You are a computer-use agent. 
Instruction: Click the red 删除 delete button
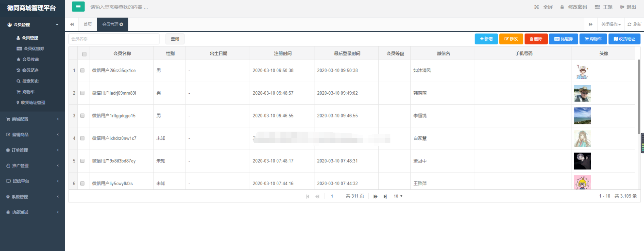coord(536,39)
